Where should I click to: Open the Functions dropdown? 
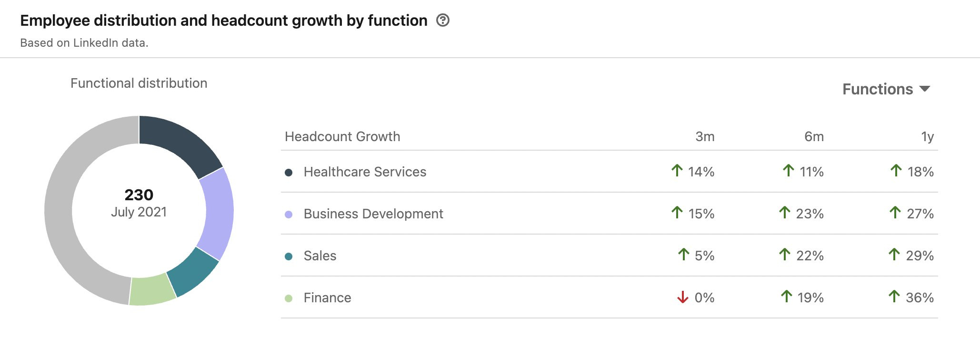(x=878, y=89)
